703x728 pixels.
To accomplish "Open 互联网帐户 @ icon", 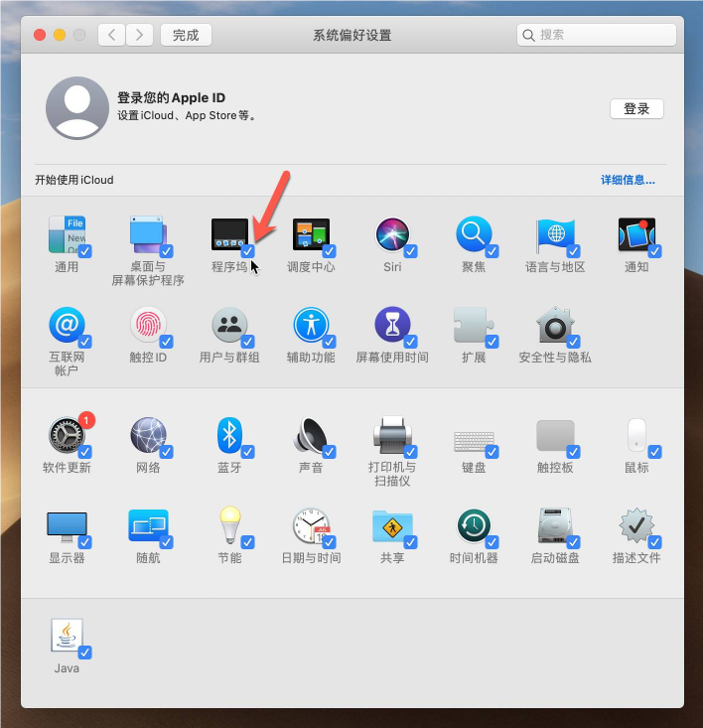I will click(x=67, y=325).
